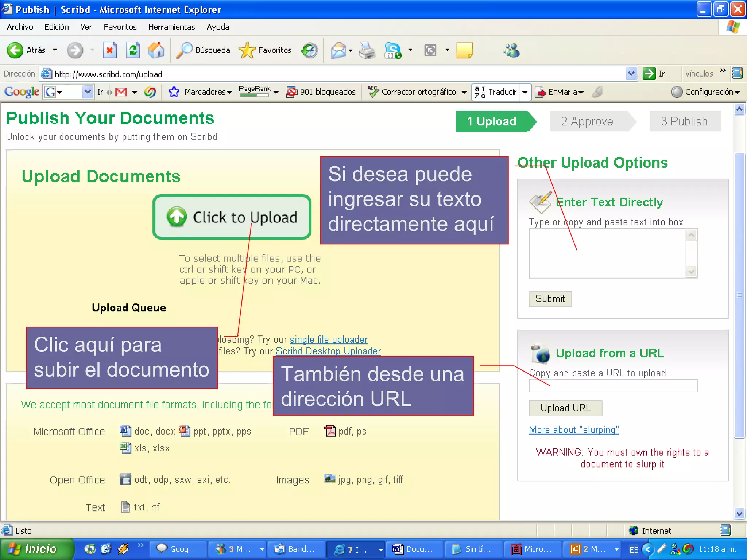Screen dimensions: 747x560
Task: Select the 3 Publish step tab
Action: tap(685, 121)
